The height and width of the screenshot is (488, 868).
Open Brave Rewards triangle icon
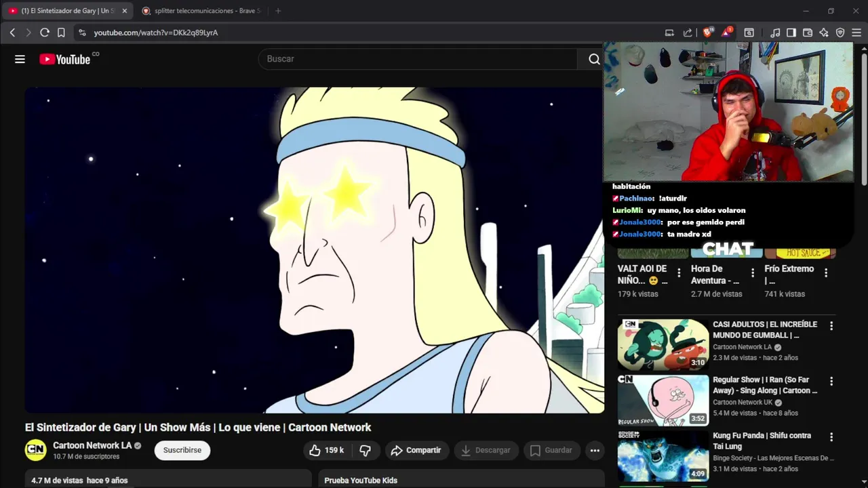727,33
